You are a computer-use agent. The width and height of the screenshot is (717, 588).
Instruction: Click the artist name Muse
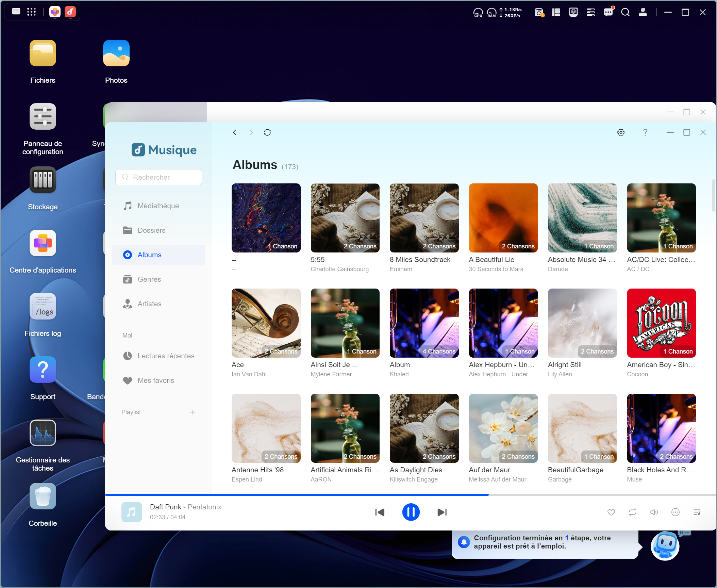coord(634,479)
